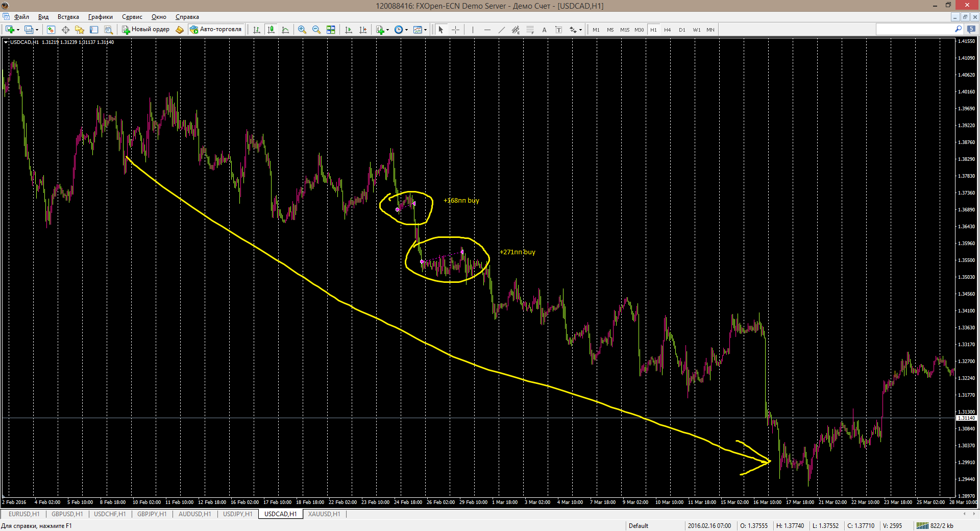Viewport: 980px width, 531px height.
Task: Select the text A tool
Action: tap(544, 30)
